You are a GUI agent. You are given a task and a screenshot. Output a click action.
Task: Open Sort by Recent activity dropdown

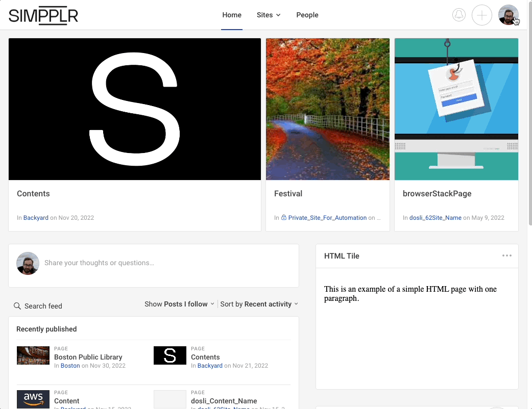259,304
